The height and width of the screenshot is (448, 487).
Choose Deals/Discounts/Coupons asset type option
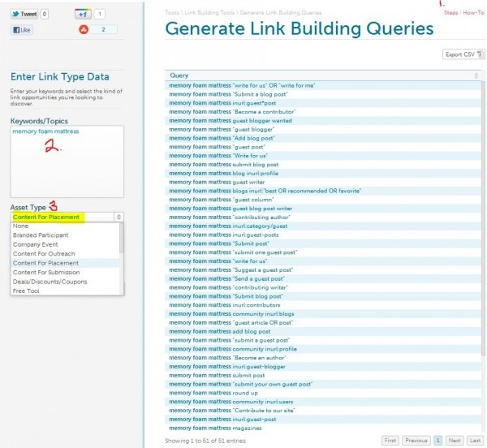click(50, 282)
